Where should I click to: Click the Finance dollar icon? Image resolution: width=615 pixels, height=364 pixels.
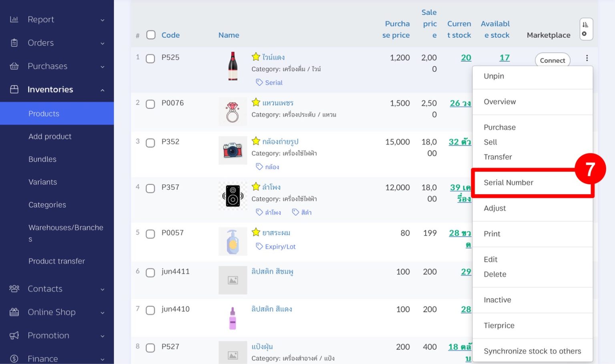point(14,359)
